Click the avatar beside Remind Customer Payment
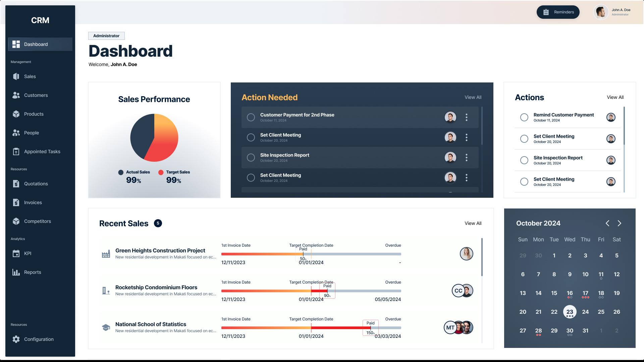Screen dimensions: 644x362 click(x=611, y=117)
